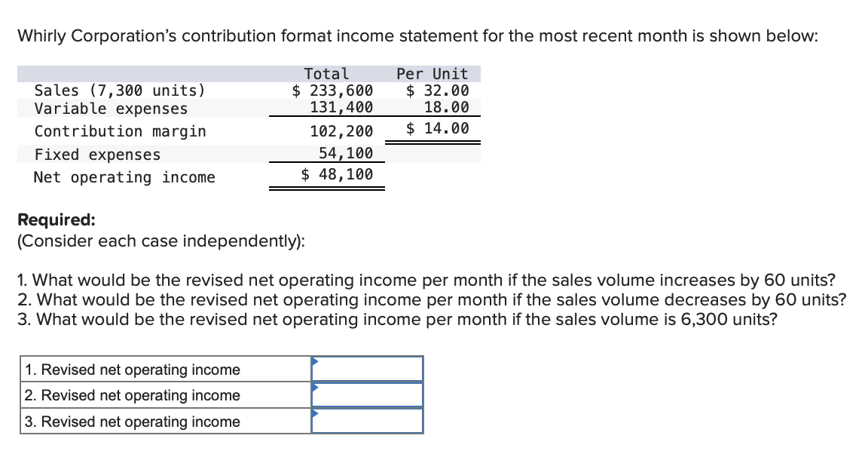
Task: Click the Variable expenses row label
Action: point(110,108)
